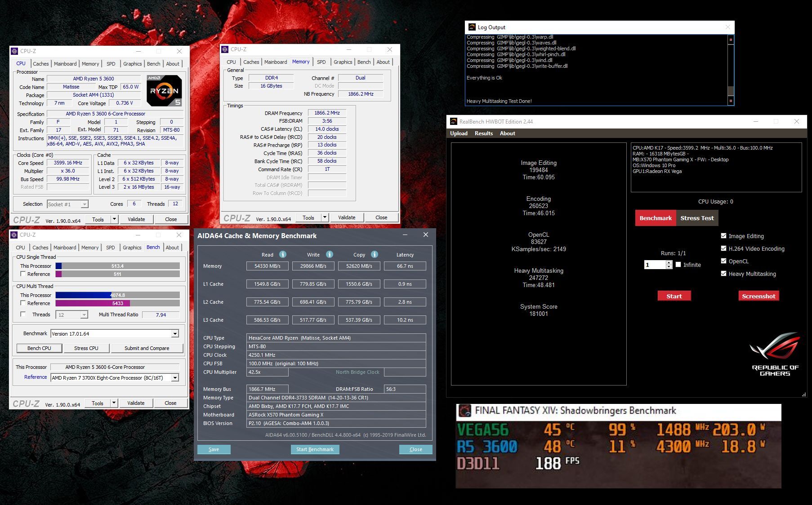Viewport: 812px width, 505px height.
Task: Click the Log Output window icon
Action: coord(472,27)
